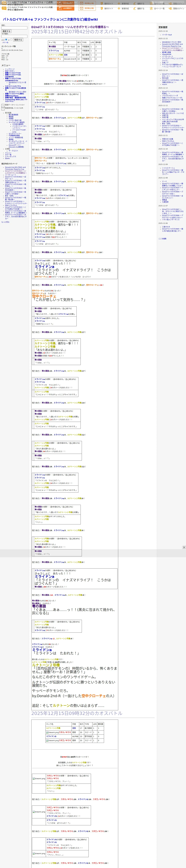The image size is (186, 868).
Task: Click 2025年12月15日07時42分のカオスバトル heading
Action: (x=77, y=32)
